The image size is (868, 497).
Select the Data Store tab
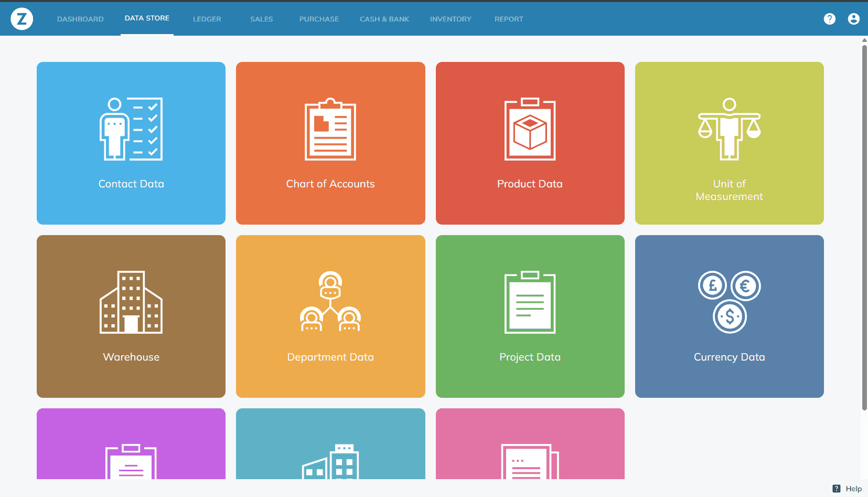(x=147, y=18)
